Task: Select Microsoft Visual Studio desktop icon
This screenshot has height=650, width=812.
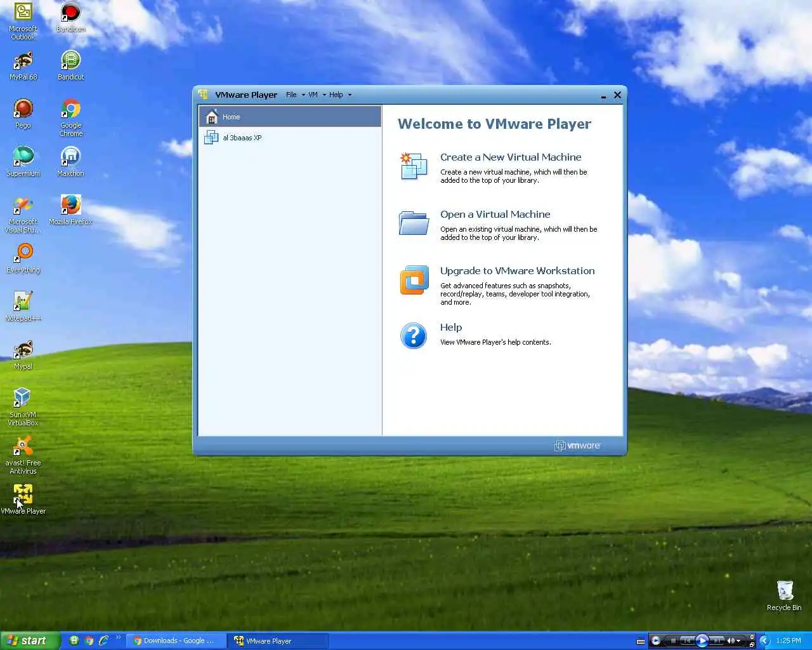Action: [23, 215]
